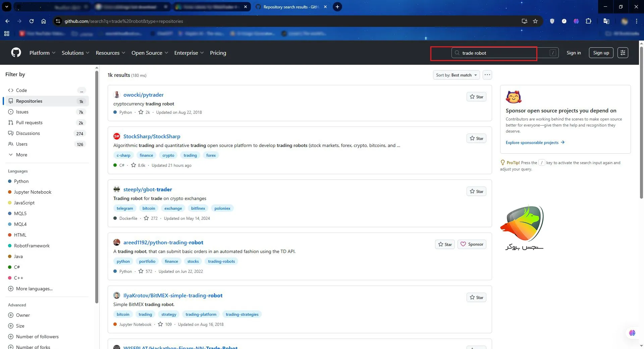Star the StockSharp/StockSharp repository
Image resolution: width=644 pixels, height=349 pixels.
(x=476, y=138)
